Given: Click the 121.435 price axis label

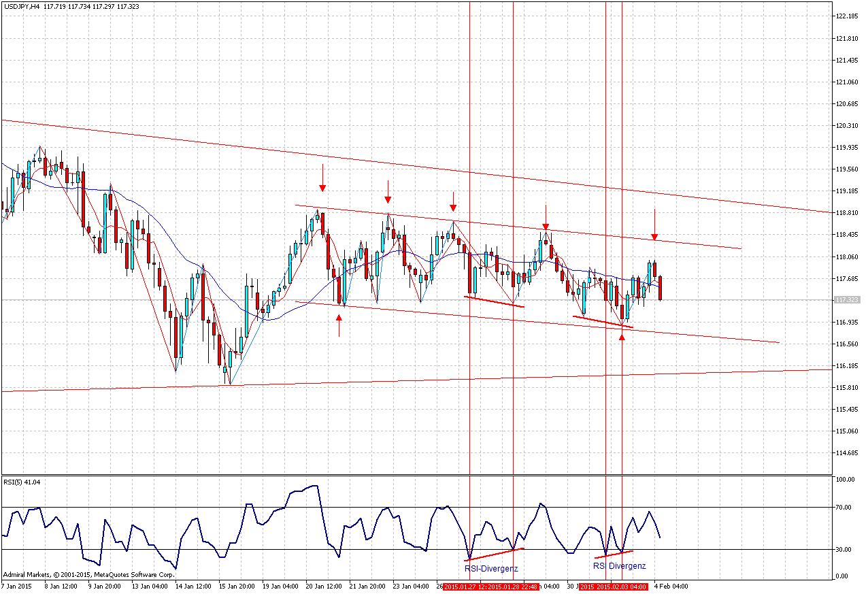Looking at the screenshot, I should (x=848, y=60).
